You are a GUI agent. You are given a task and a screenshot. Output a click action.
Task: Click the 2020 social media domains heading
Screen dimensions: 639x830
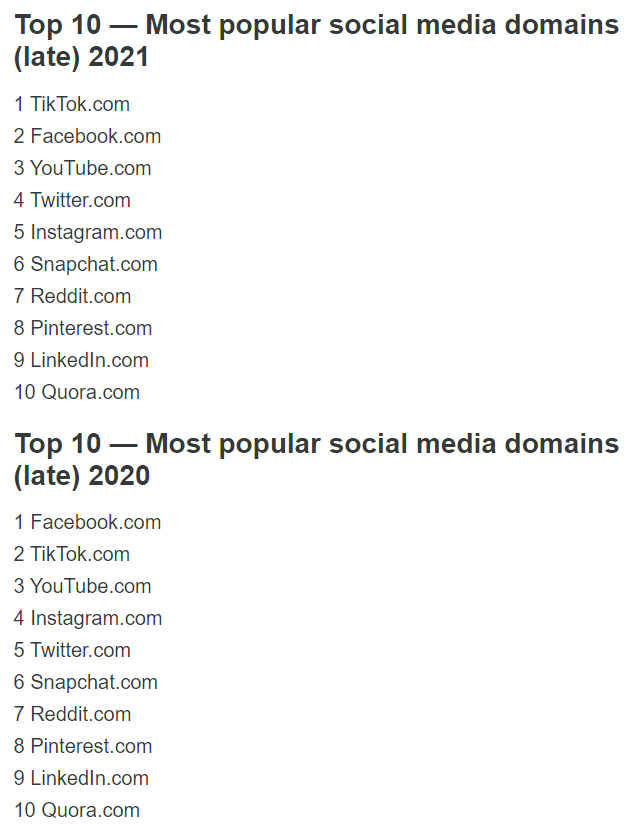[x=316, y=459]
